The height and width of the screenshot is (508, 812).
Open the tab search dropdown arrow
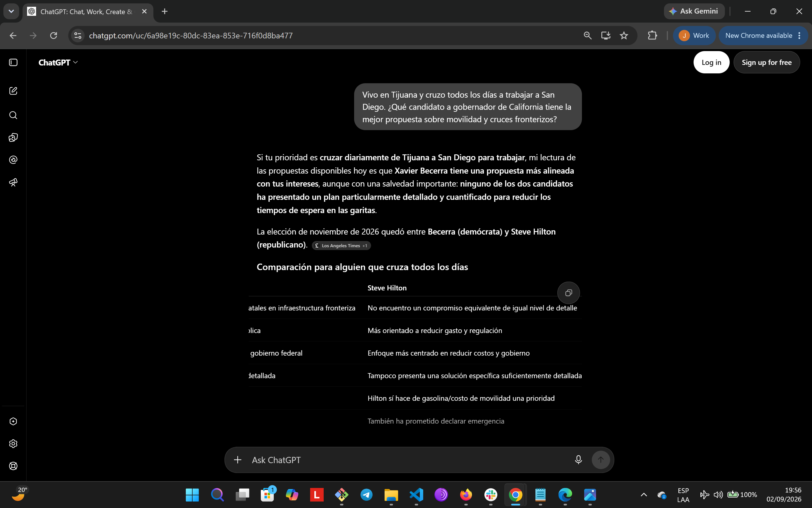coord(11,11)
